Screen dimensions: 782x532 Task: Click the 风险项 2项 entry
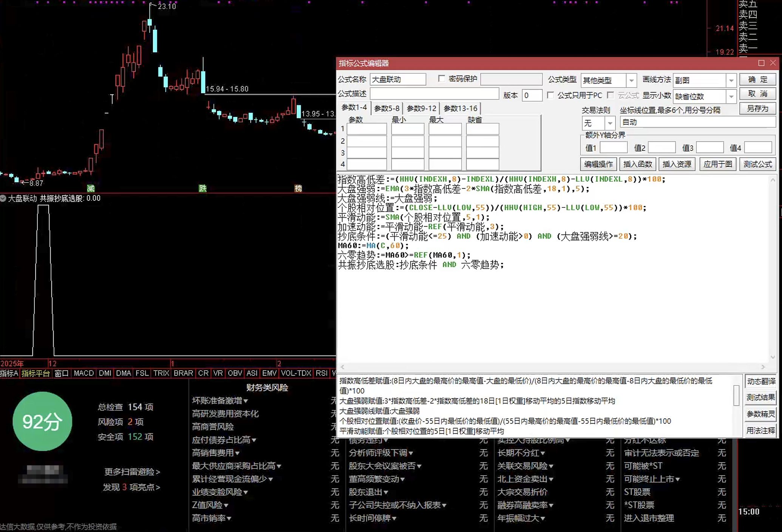(x=121, y=422)
